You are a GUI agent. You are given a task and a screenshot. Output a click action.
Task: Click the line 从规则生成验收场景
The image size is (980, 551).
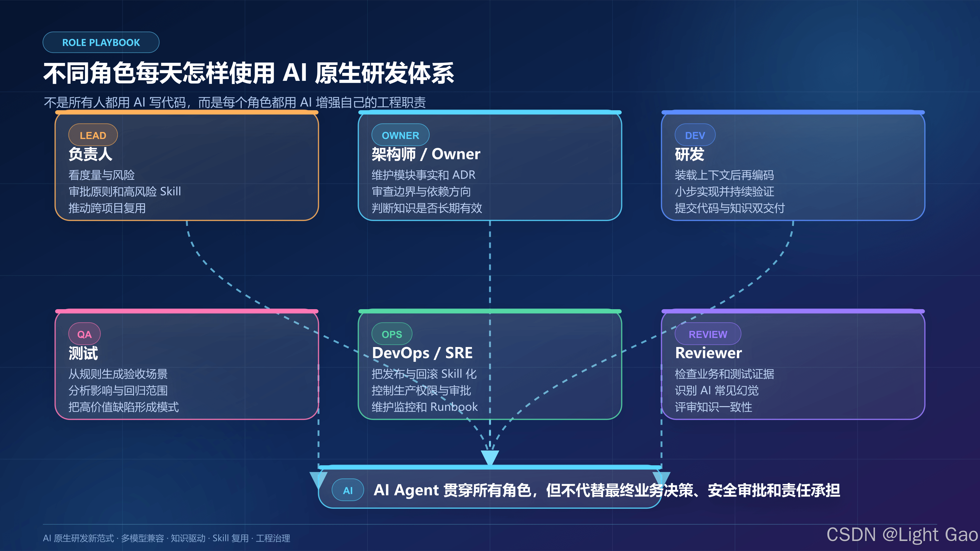tap(118, 374)
